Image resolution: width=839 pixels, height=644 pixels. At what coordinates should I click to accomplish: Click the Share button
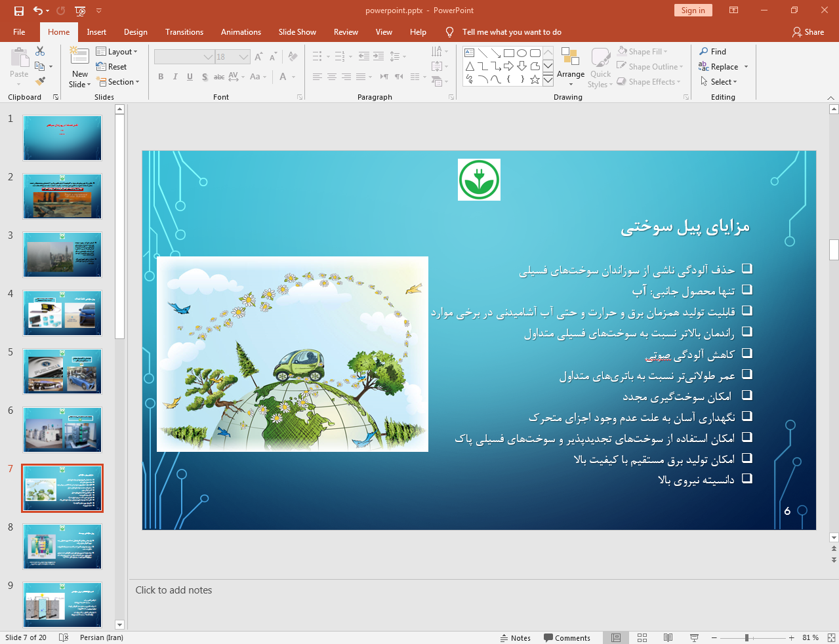point(808,31)
